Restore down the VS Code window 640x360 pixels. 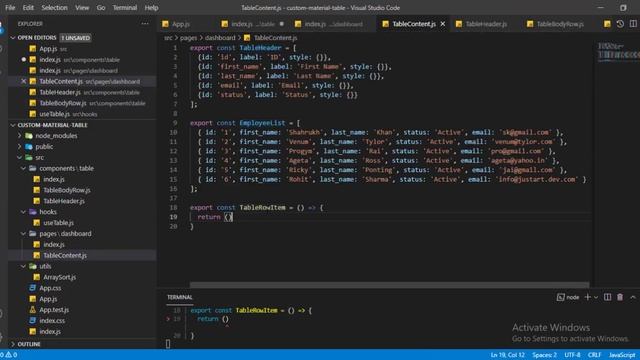pos(623,8)
